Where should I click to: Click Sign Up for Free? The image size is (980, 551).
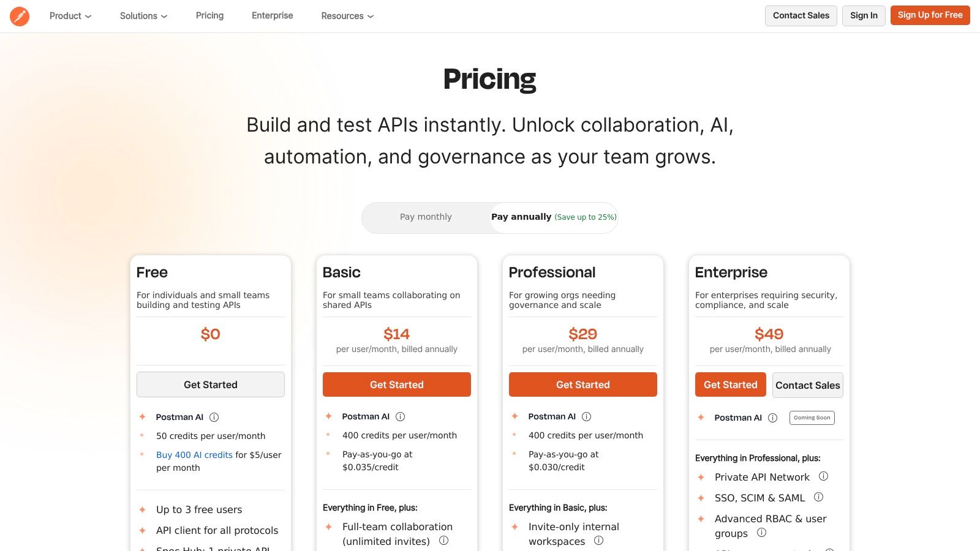coord(930,15)
